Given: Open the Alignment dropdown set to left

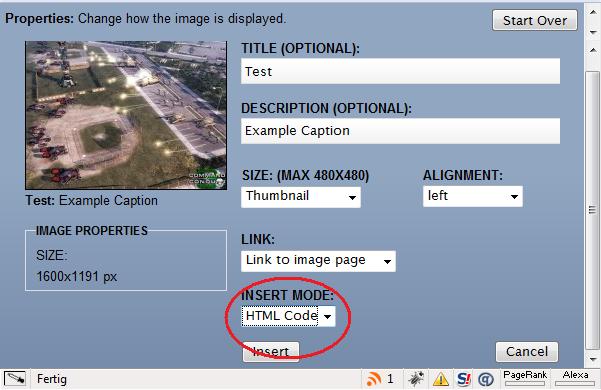Looking at the screenshot, I should click(473, 197).
